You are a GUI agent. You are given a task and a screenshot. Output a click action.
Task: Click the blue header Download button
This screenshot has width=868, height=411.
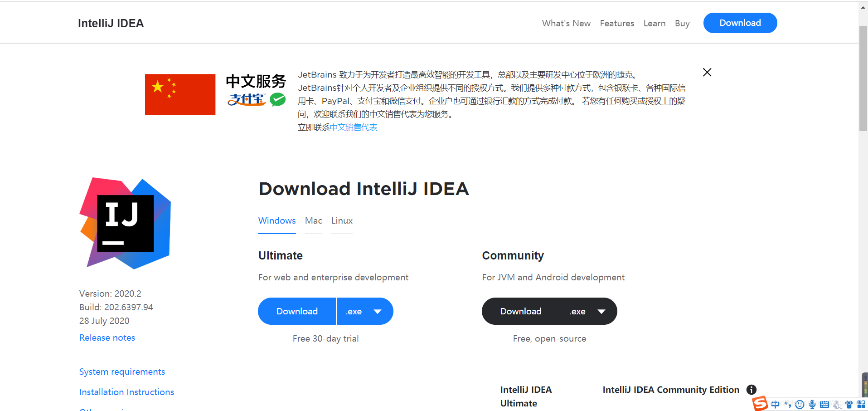740,23
